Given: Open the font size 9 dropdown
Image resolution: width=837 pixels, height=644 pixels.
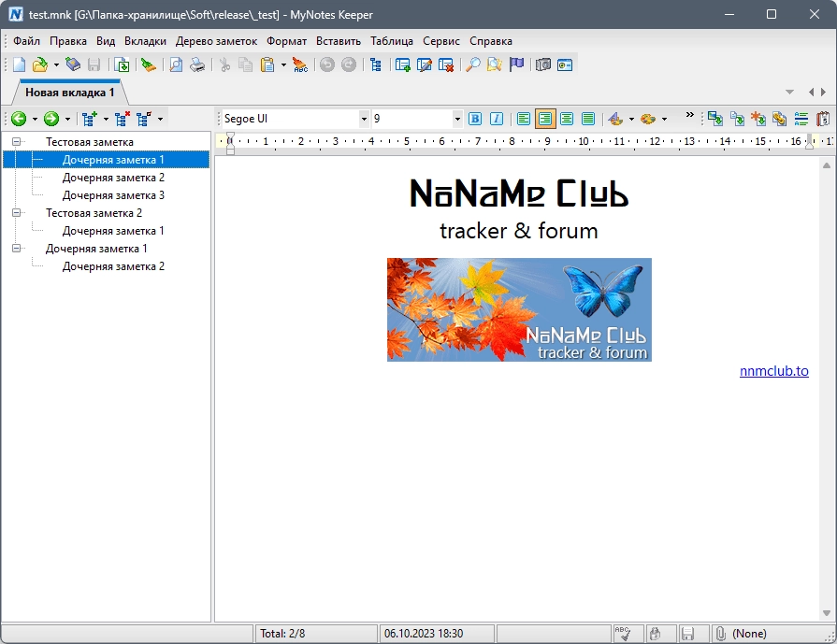Looking at the screenshot, I should click(457, 119).
